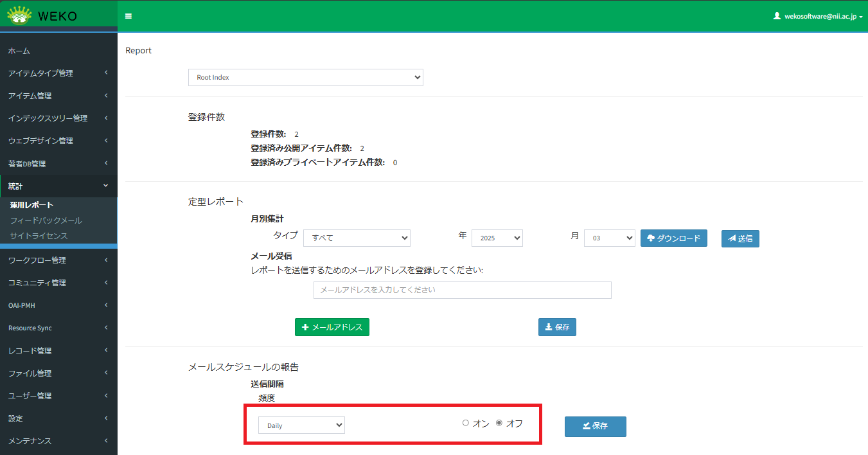This screenshot has height=455, width=868.
Task: Open the year 2025 dropdown
Action: point(497,238)
